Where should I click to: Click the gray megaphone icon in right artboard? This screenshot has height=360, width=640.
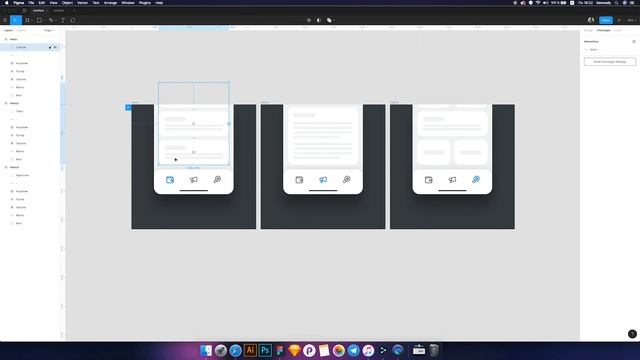[x=452, y=180]
